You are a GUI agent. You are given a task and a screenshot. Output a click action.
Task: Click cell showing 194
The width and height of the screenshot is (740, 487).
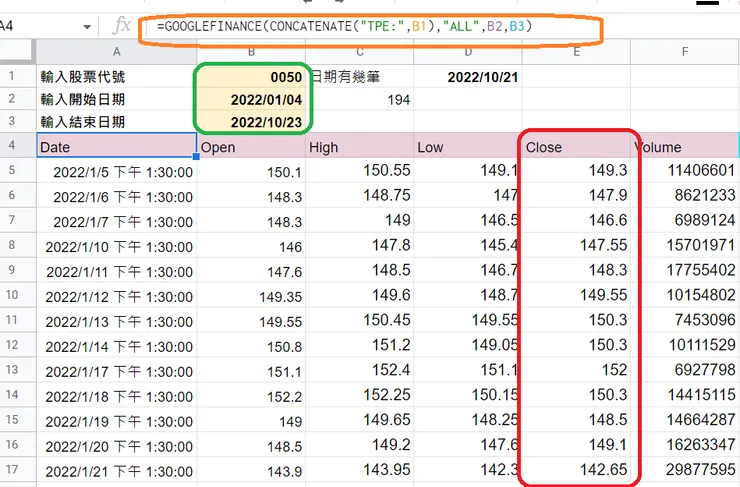pyautogui.click(x=360, y=99)
